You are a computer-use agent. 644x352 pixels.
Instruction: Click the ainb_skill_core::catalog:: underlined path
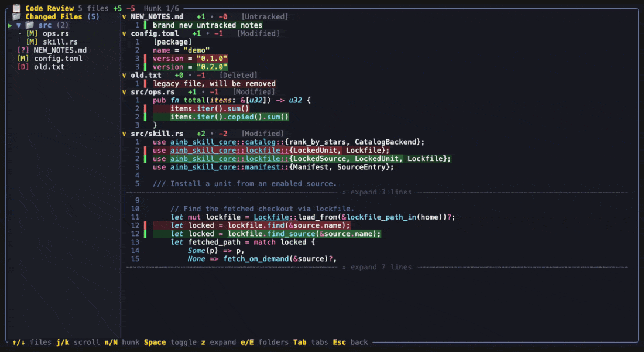coord(227,142)
